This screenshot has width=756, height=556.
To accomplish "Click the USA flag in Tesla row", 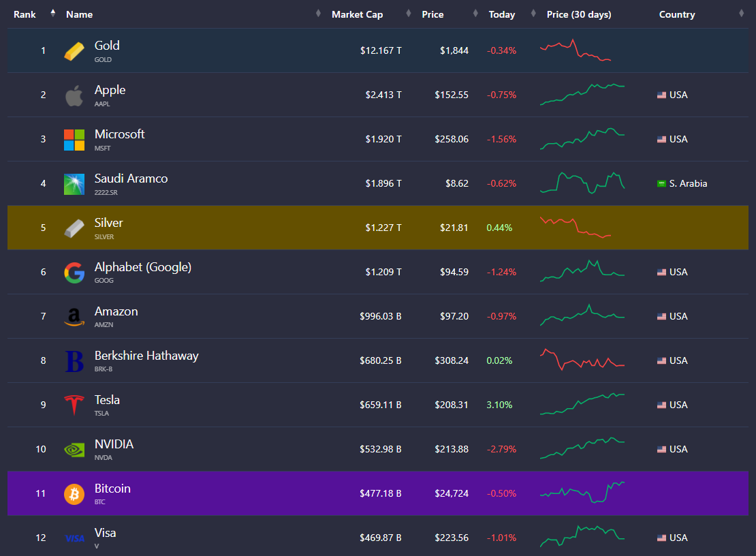I will tap(661, 405).
